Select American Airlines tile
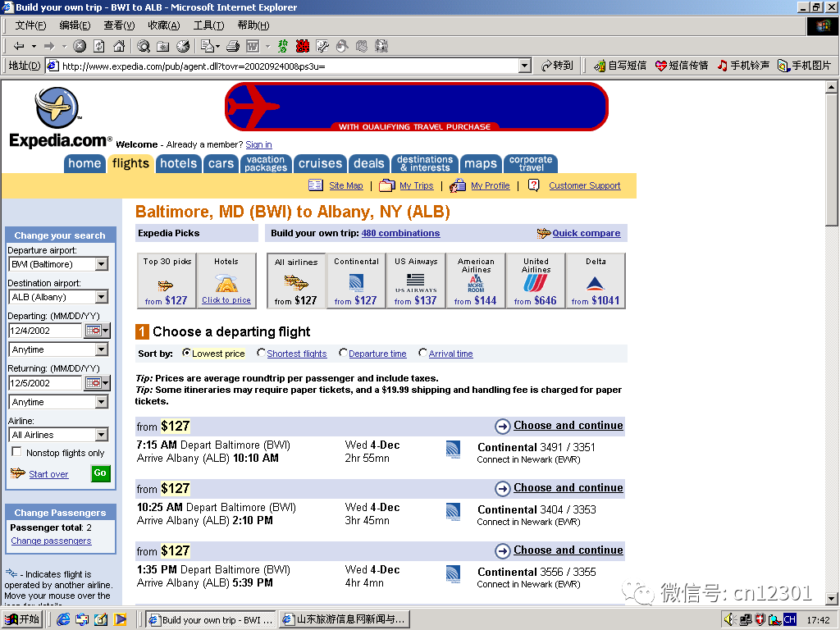 coord(476,281)
